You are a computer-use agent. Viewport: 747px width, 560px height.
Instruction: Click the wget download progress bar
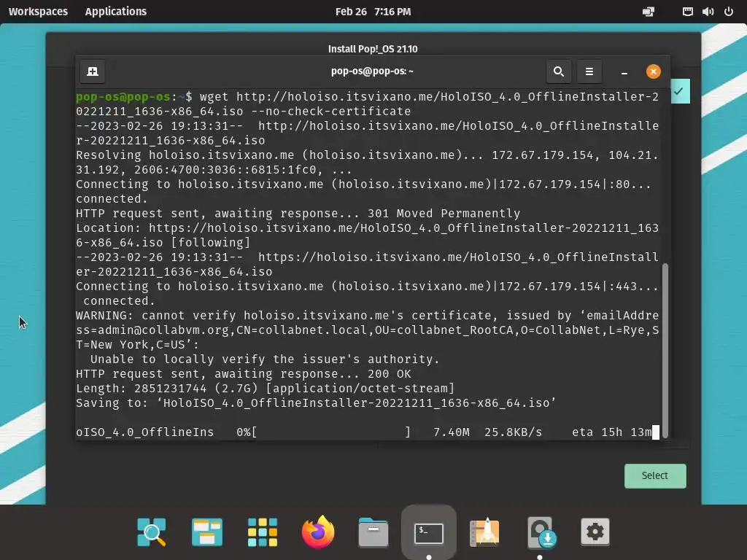331,432
